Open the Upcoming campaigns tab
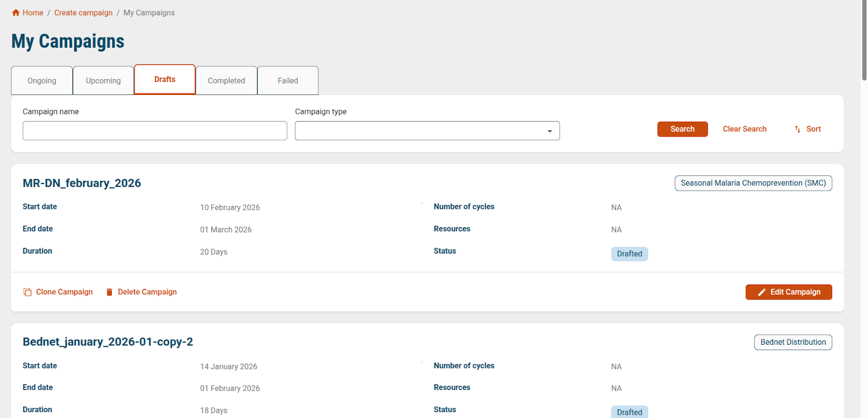868x418 pixels. pyautogui.click(x=103, y=80)
